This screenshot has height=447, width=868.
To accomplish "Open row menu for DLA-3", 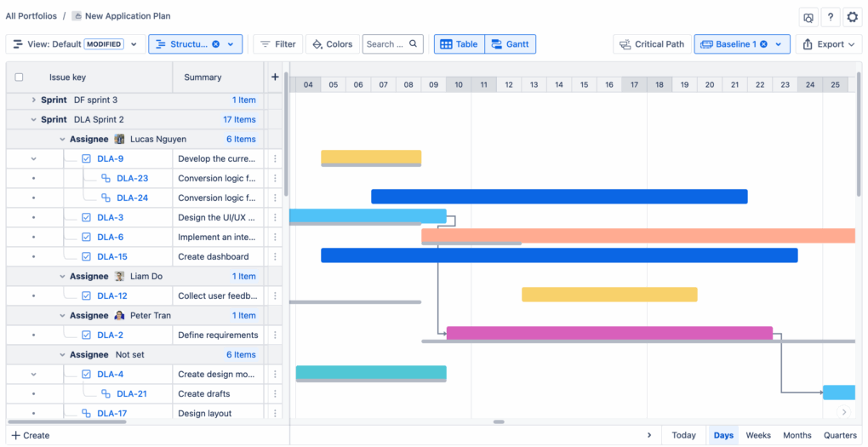I will coord(275,218).
